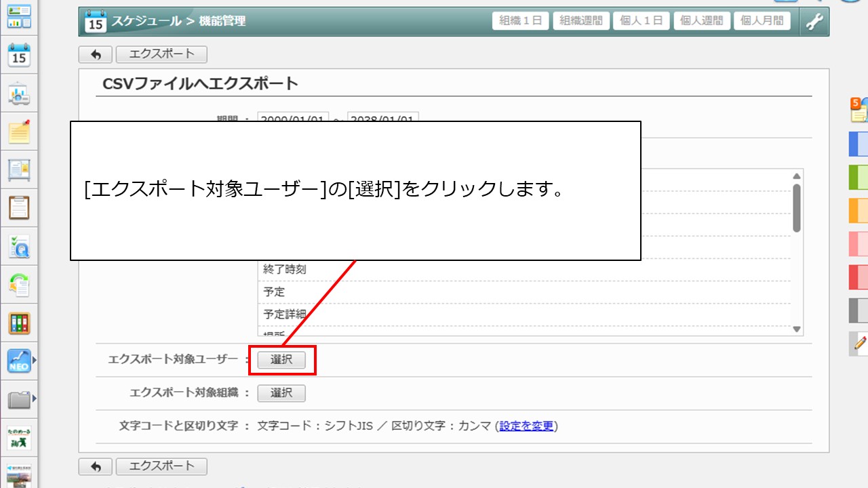Select the blue color label swatch
This screenshot has width=868, height=488.
coord(859,144)
